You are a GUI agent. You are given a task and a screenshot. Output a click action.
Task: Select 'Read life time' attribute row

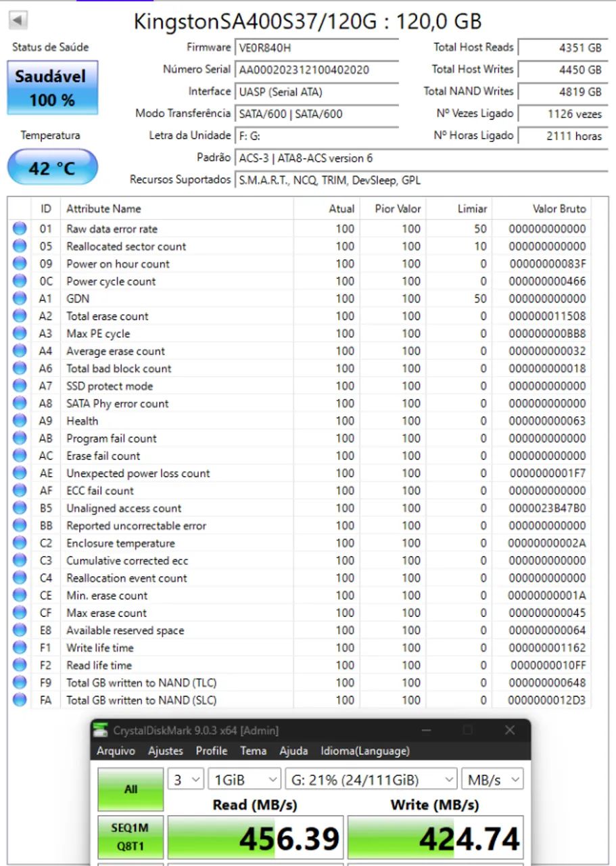(x=300, y=665)
